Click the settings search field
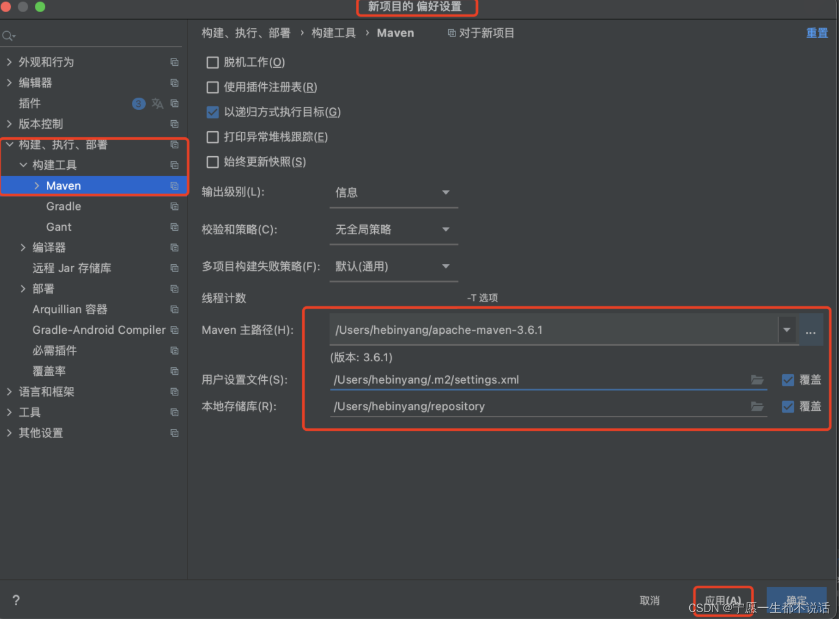The height and width of the screenshot is (620, 840). coord(92,36)
